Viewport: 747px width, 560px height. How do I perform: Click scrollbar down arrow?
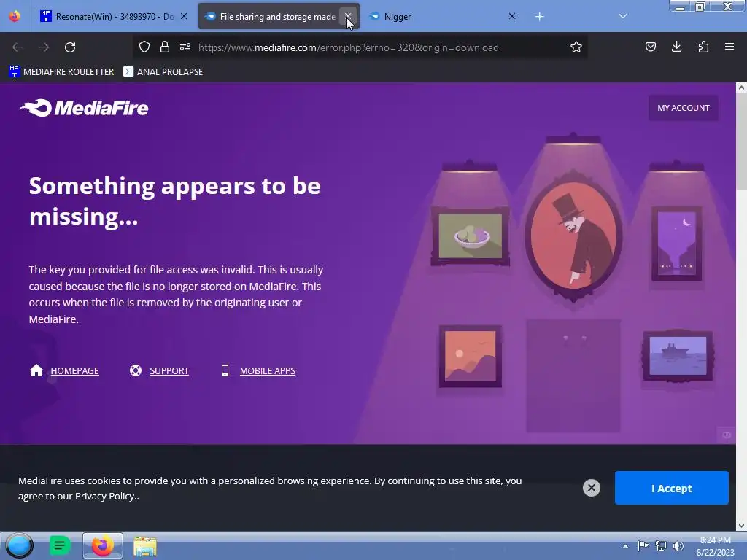tap(741, 526)
